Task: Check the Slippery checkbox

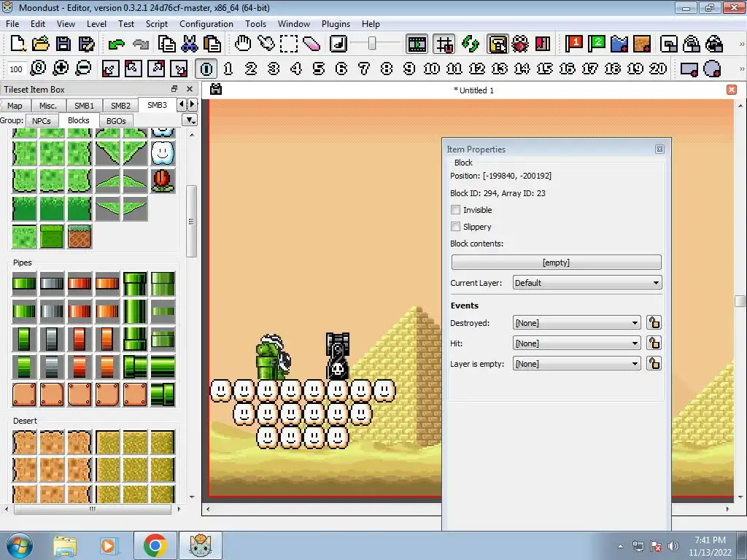Action: 456,227
